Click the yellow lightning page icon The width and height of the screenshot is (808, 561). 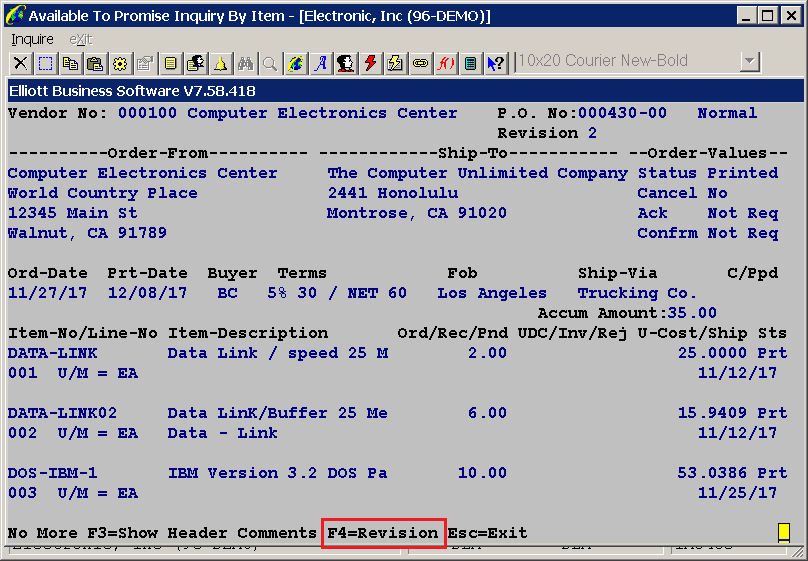(395, 63)
